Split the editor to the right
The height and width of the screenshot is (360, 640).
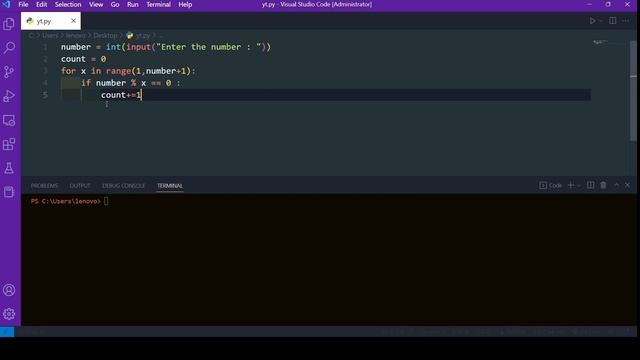613,20
